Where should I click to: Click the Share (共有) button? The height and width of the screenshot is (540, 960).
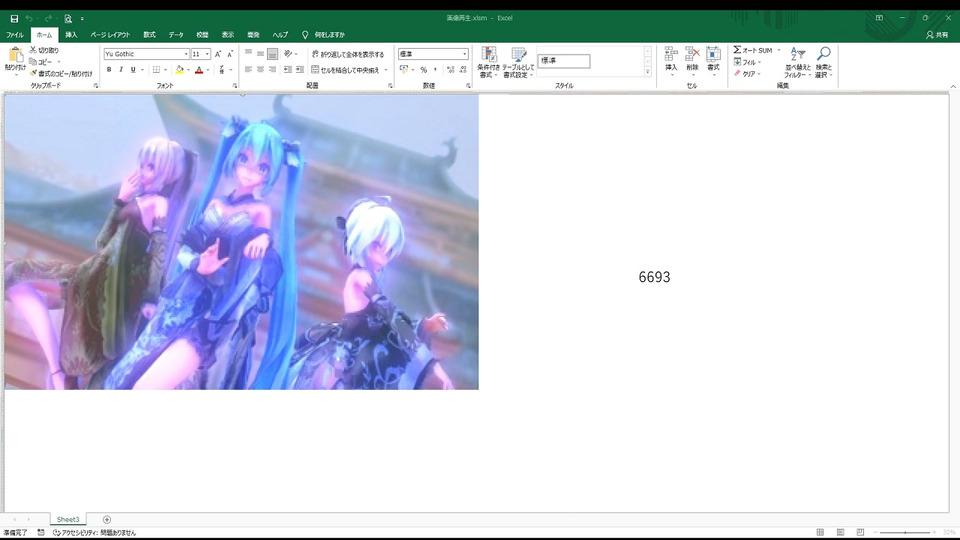pyautogui.click(x=937, y=35)
